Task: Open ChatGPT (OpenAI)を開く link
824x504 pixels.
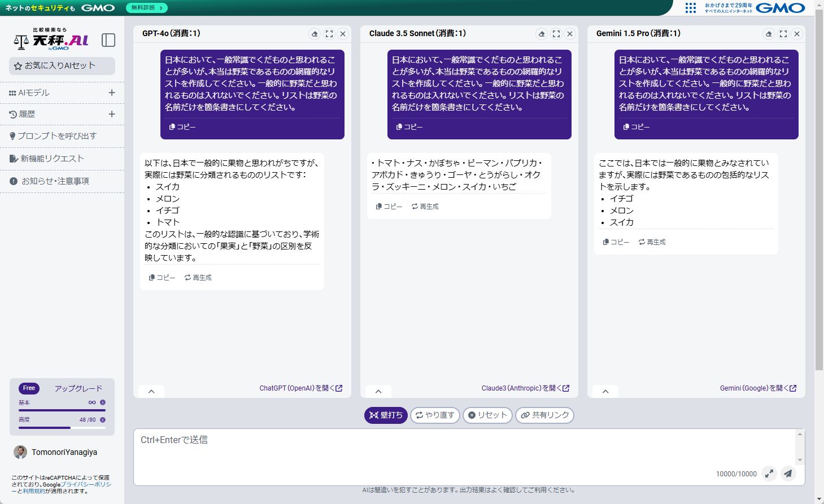Action: click(x=300, y=388)
